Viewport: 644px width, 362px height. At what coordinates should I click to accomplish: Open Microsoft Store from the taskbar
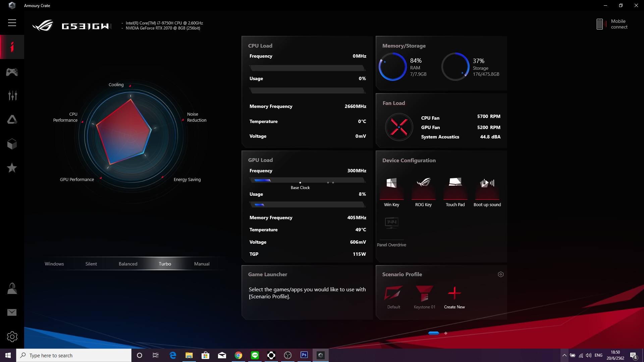pos(206,355)
